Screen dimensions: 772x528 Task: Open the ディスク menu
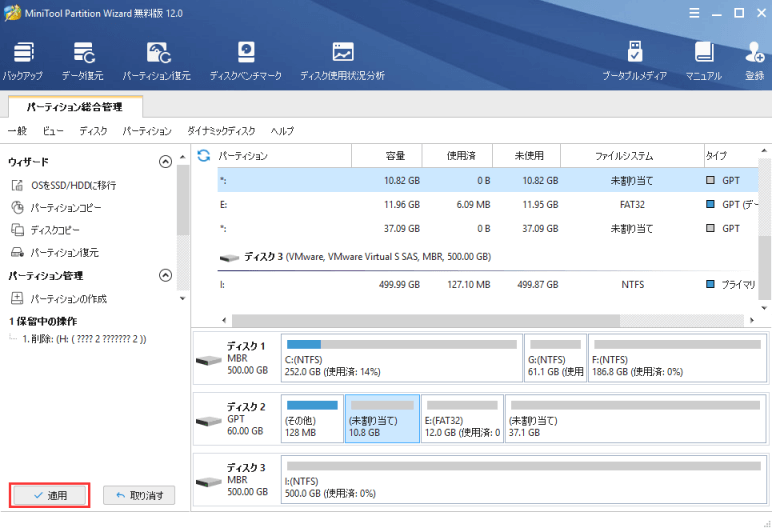(x=93, y=131)
